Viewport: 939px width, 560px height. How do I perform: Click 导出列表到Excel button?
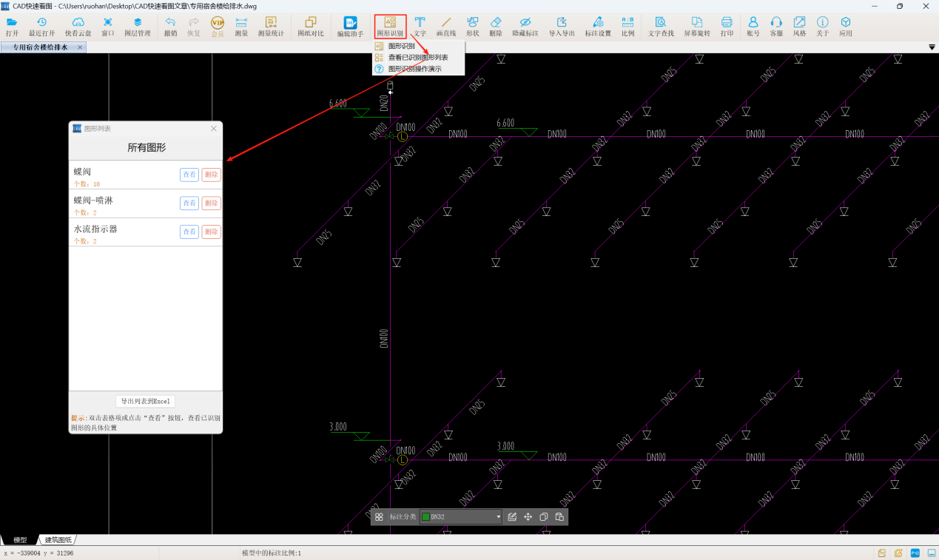146,401
